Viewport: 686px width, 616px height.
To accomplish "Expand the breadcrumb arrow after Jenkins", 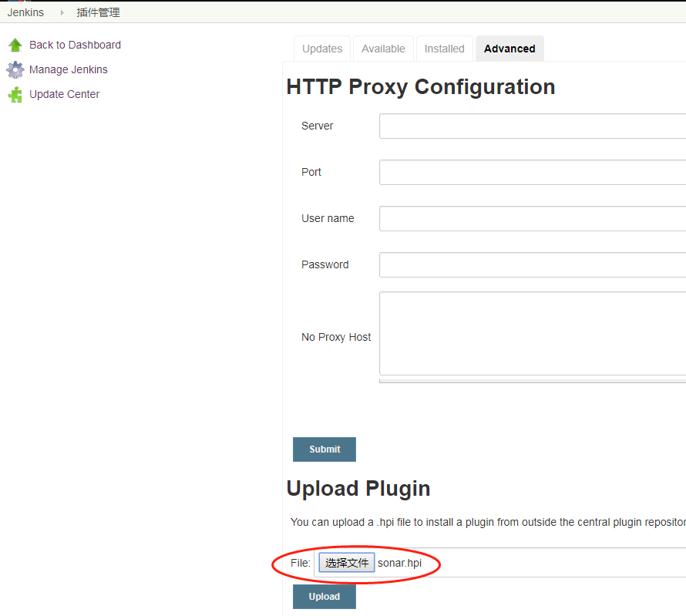I will [62, 12].
